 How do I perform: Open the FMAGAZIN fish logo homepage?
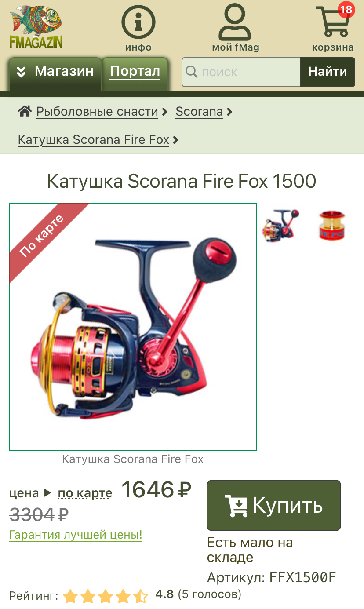pyautogui.click(x=36, y=27)
